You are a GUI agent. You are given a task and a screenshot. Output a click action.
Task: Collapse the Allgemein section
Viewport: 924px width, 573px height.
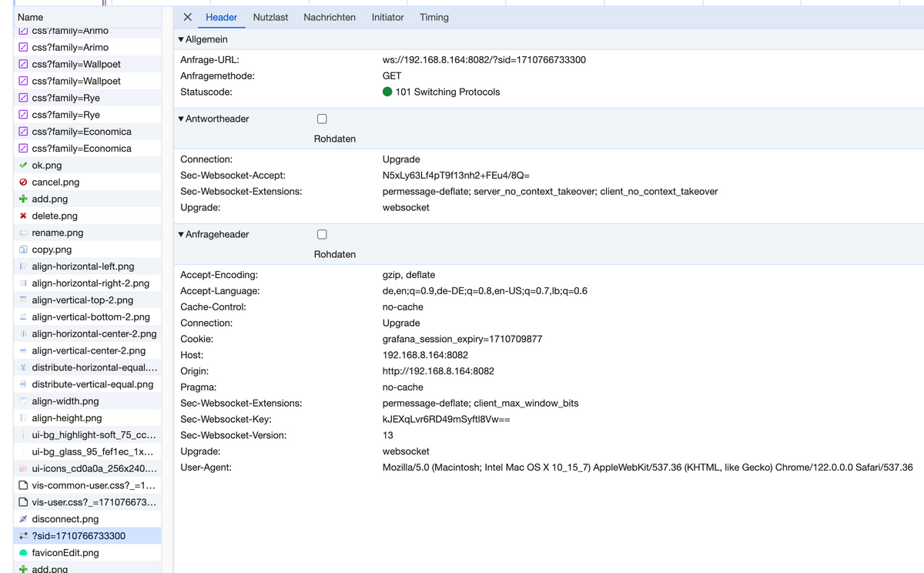181,39
